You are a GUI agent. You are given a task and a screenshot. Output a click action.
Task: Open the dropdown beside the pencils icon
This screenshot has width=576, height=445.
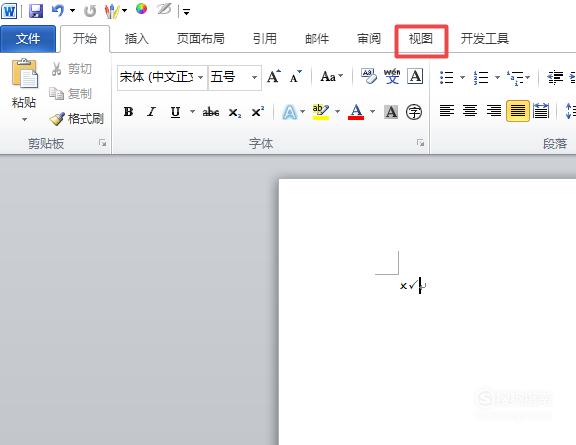(125, 11)
